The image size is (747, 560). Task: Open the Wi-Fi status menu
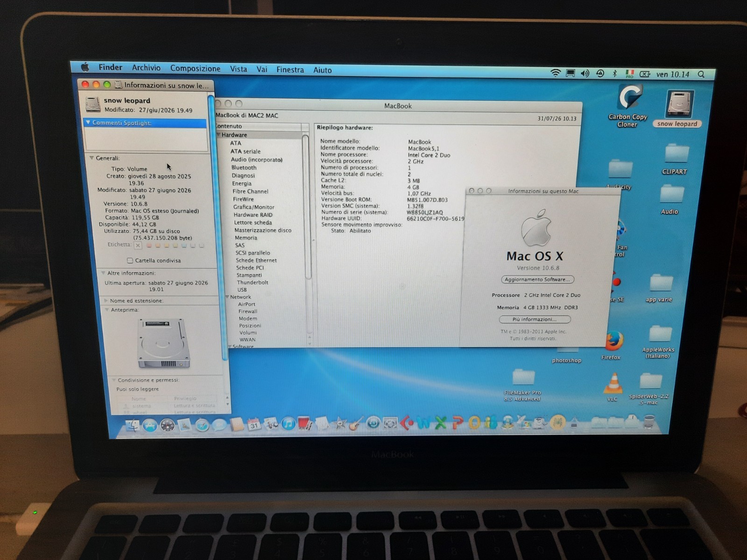[x=556, y=73]
